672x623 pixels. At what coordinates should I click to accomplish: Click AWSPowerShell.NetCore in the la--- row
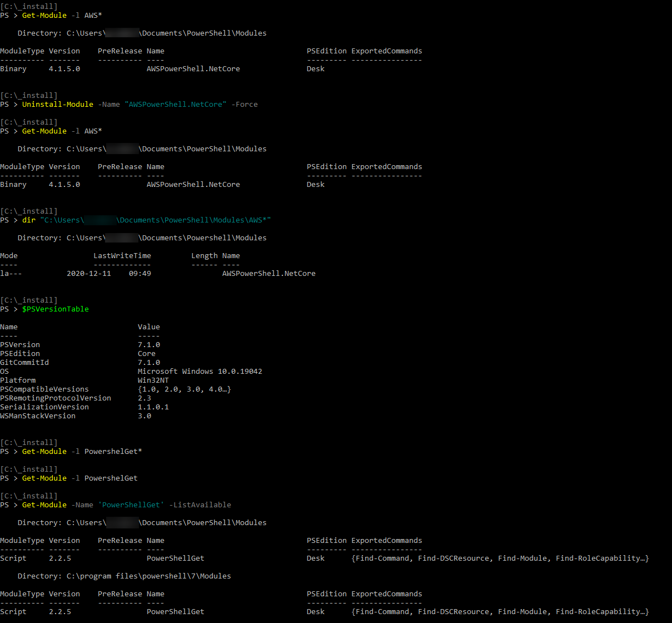269,273
